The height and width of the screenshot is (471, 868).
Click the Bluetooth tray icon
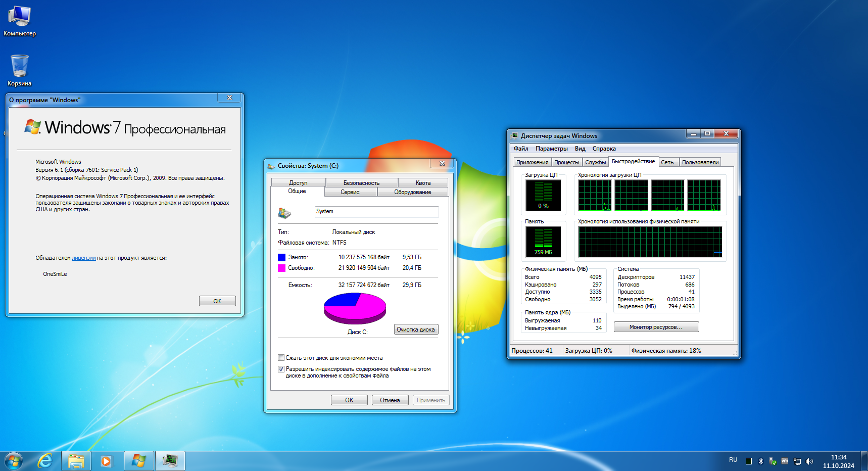pyautogui.click(x=761, y=461)
